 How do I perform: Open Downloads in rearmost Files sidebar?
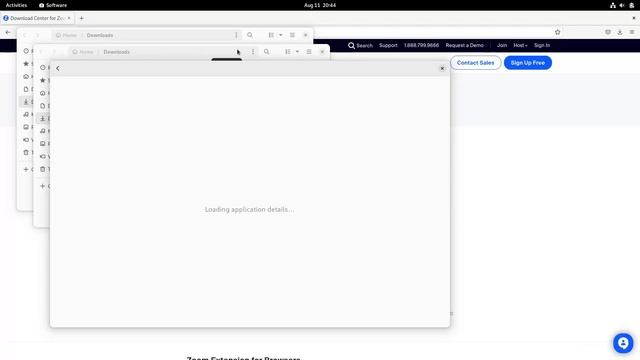pos(27,102)
